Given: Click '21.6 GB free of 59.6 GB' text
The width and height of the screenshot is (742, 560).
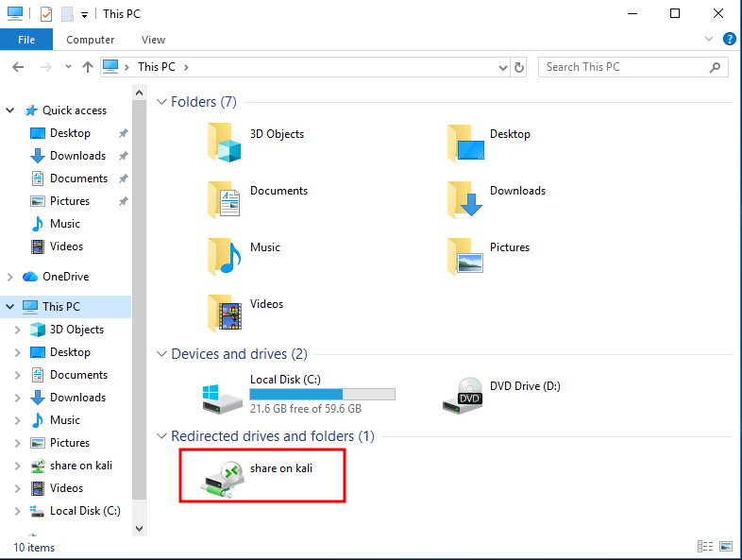Looking at the screenshot, I should (306, 409).
